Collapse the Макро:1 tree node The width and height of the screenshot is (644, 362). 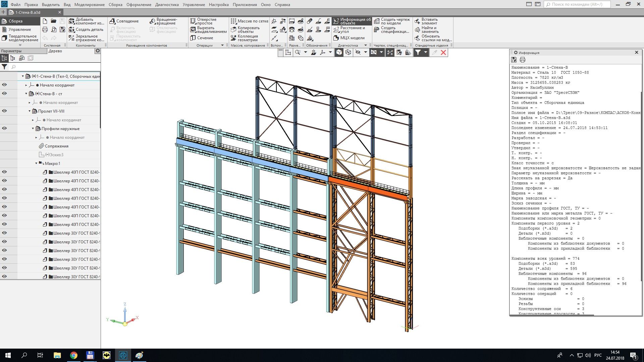pos(36,164)
